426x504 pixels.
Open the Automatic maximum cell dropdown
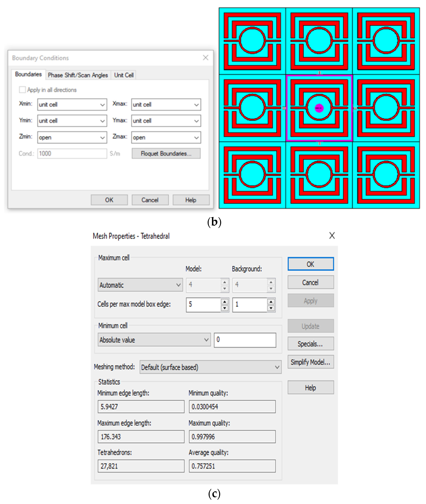click(140, 285)
